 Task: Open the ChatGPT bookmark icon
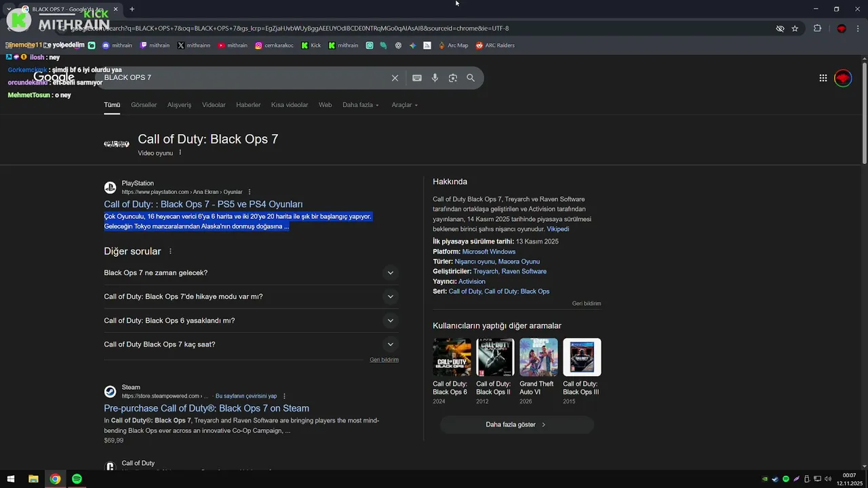(398, 45)
